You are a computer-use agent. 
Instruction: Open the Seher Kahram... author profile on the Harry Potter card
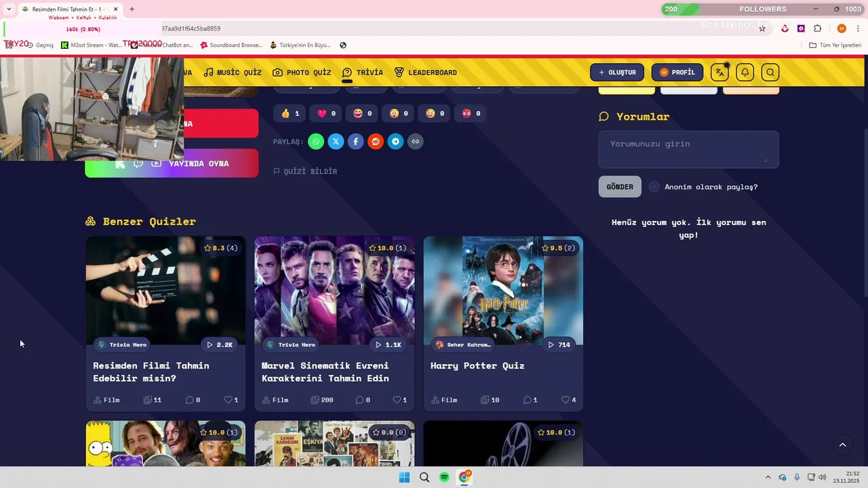coord(464,345)
